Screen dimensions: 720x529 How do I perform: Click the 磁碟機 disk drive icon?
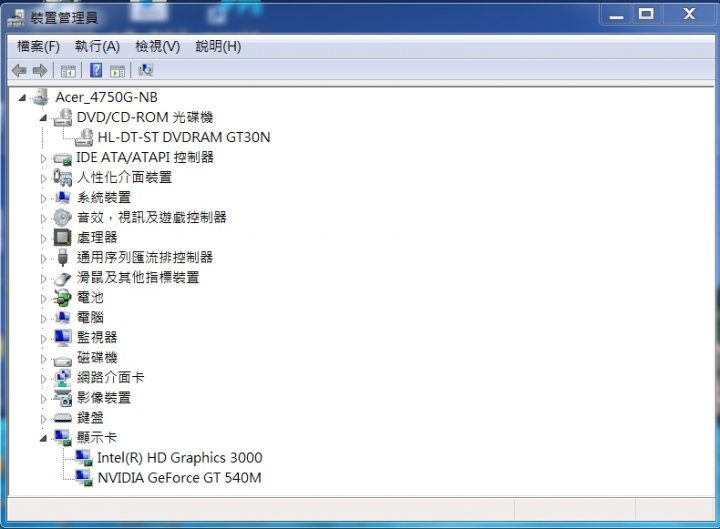click(x=62, y=360)
